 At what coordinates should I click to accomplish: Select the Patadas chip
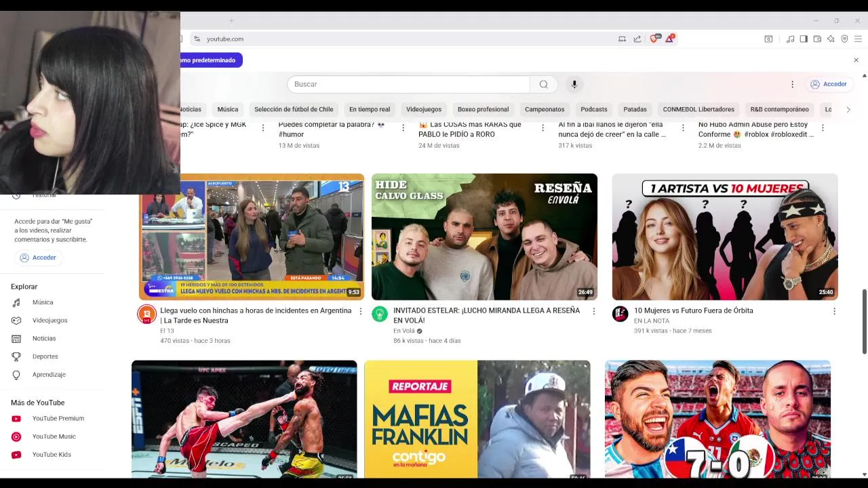coord(635,109)
